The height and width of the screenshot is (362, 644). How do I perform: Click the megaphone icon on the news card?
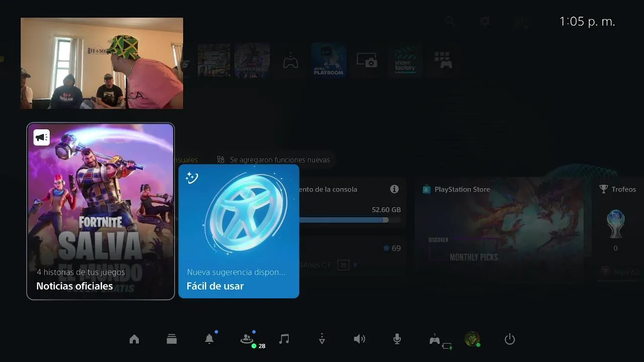pyautogui.click(x=42, y=137)
